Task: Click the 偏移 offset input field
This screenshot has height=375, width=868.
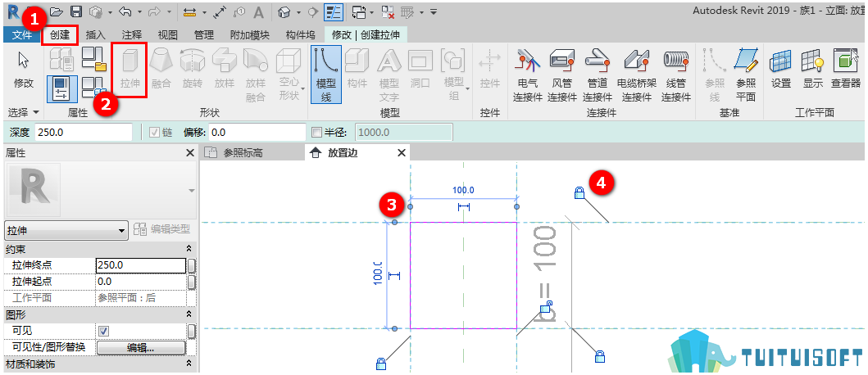Action: (x=257, y=133)
